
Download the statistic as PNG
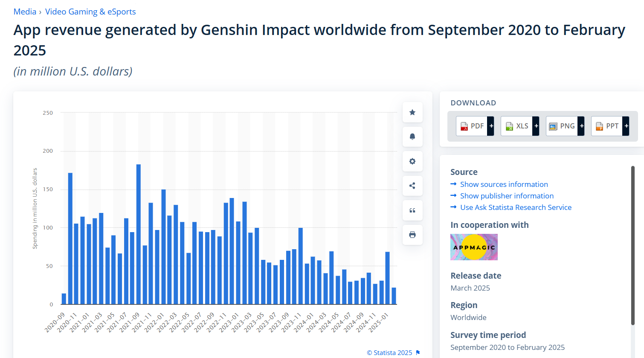pos(562,126)
